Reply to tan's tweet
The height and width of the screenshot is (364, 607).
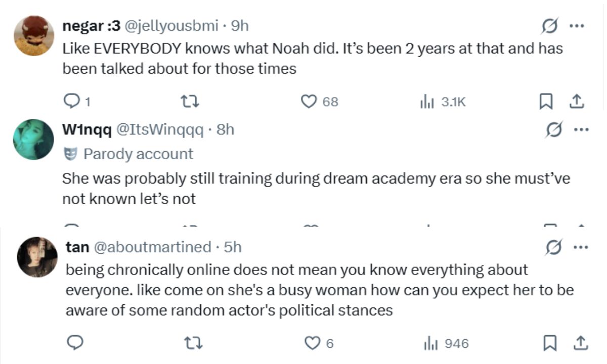[75, 343]
